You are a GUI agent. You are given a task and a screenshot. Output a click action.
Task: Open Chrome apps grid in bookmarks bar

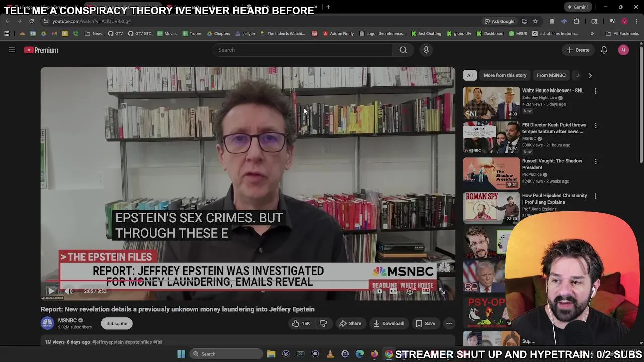pos(7,34)
